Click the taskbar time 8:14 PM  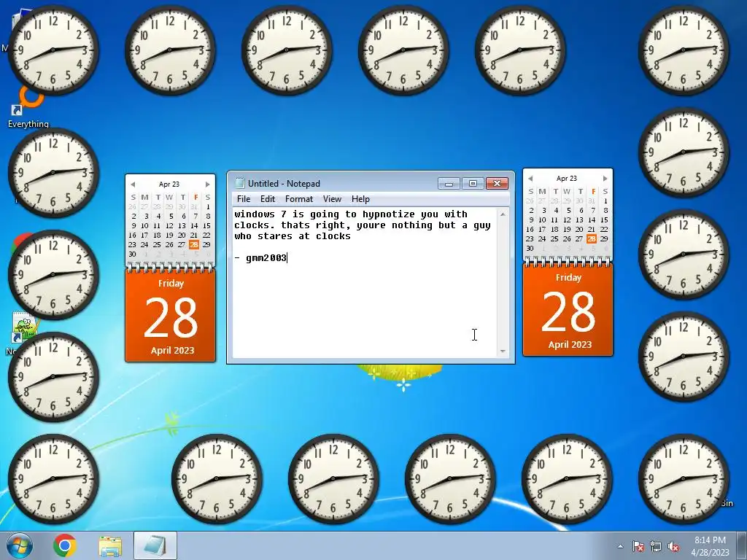(710, 540)
